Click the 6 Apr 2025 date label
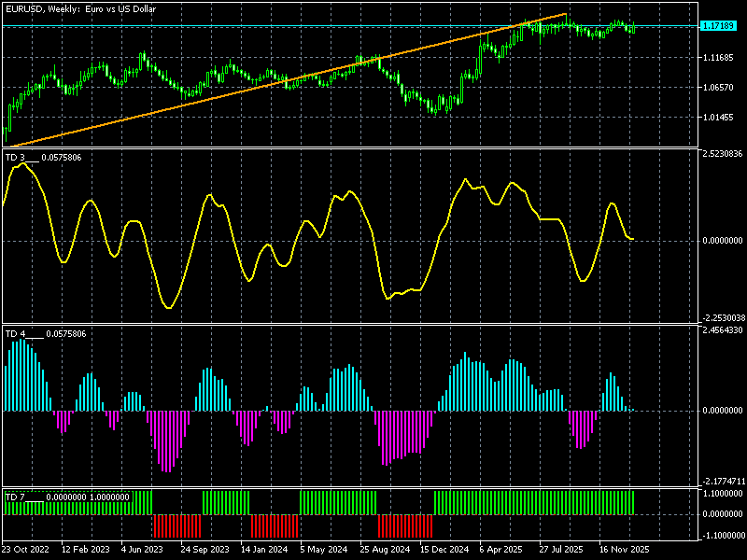The height and width of the screenshot is (560, 747). pos(500,550)
